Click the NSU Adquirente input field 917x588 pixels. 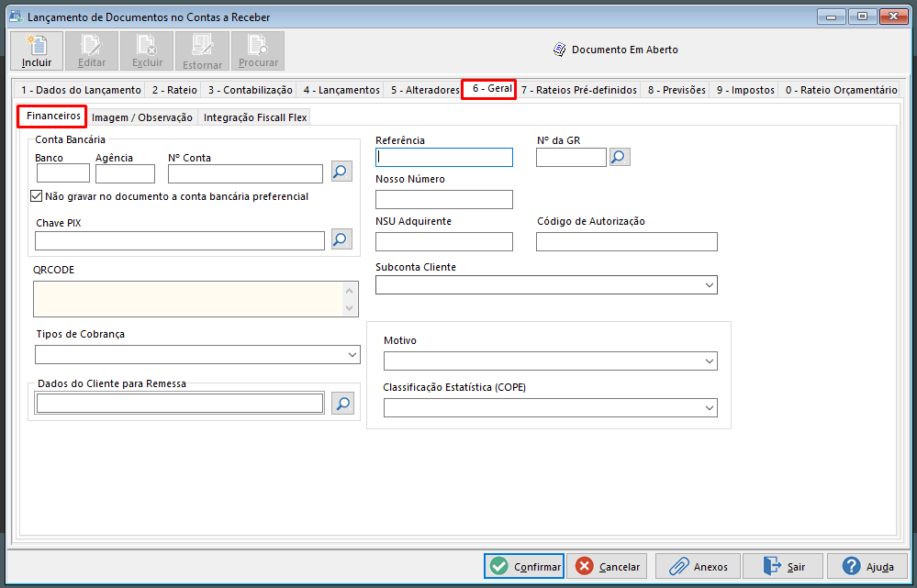[444, 242]
